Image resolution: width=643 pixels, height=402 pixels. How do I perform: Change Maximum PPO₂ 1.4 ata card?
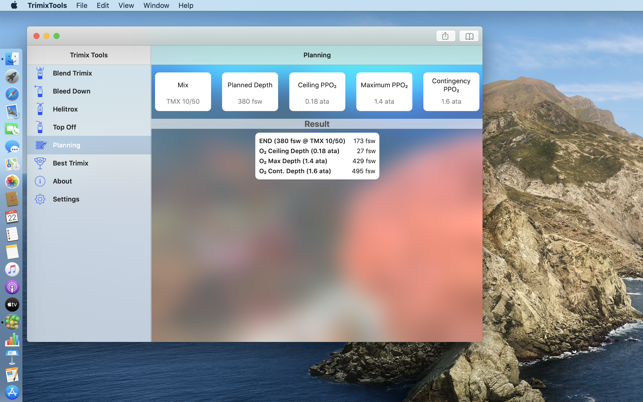point(384,91)
